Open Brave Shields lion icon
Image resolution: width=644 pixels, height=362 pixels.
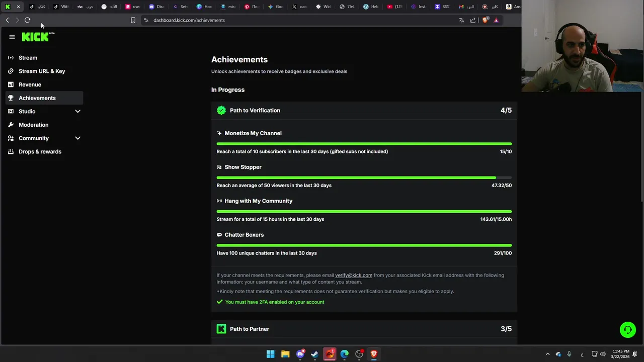[486, 20]
